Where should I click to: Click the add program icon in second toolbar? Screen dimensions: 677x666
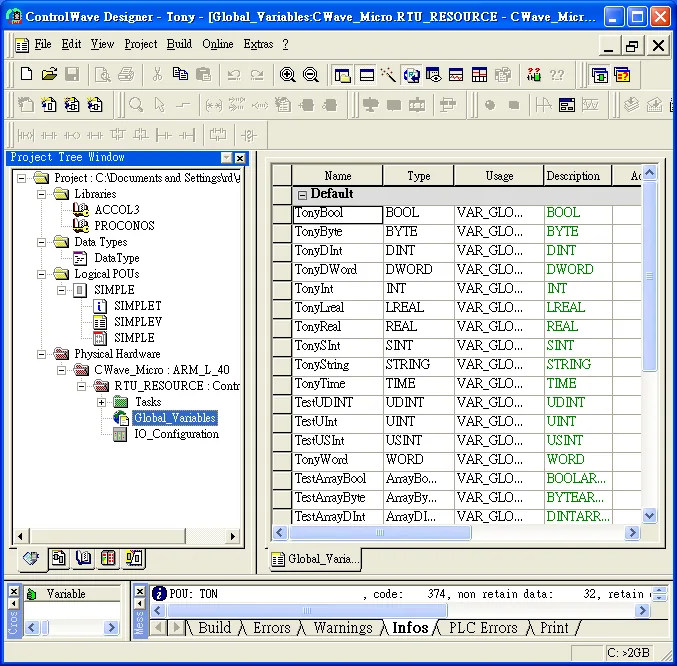click(95, 105)
